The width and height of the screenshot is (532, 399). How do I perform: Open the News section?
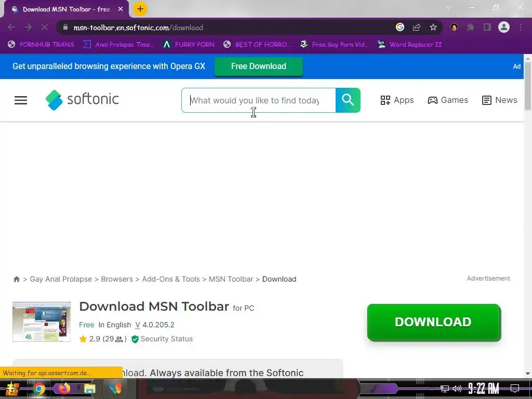click(x=499, y=100)
